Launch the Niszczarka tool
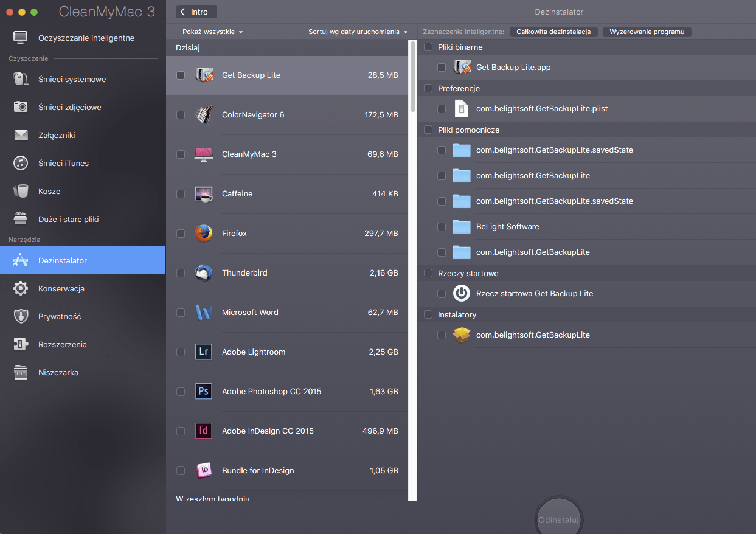The width and height of the screenshot is (756, 534). (x=60, y=372)
